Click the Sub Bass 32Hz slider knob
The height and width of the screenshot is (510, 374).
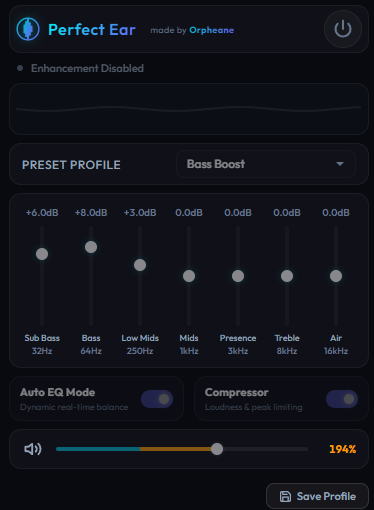tap(42, 254)
